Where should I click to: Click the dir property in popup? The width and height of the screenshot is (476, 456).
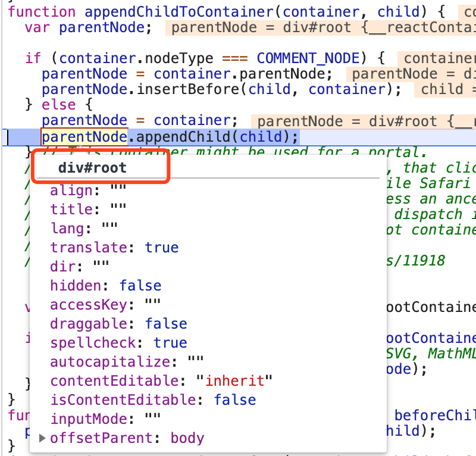pyautogui.click(x=80, y=267)
